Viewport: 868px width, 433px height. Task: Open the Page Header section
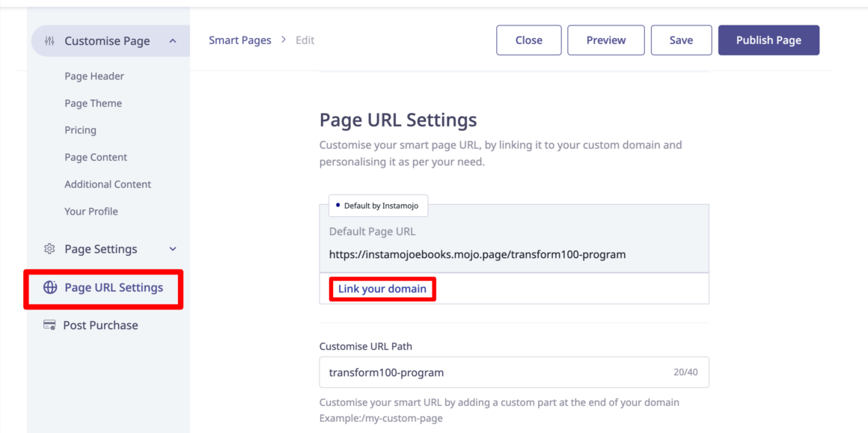94,76
